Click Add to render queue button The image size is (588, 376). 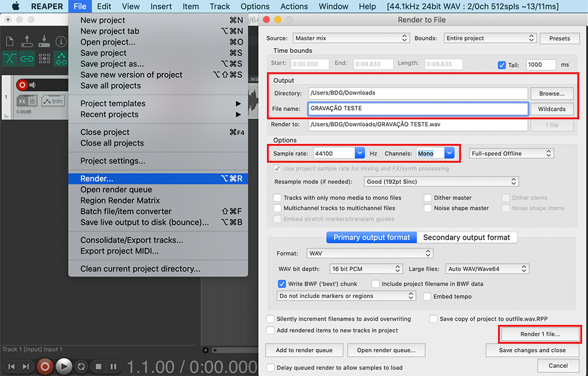[304, 350]
